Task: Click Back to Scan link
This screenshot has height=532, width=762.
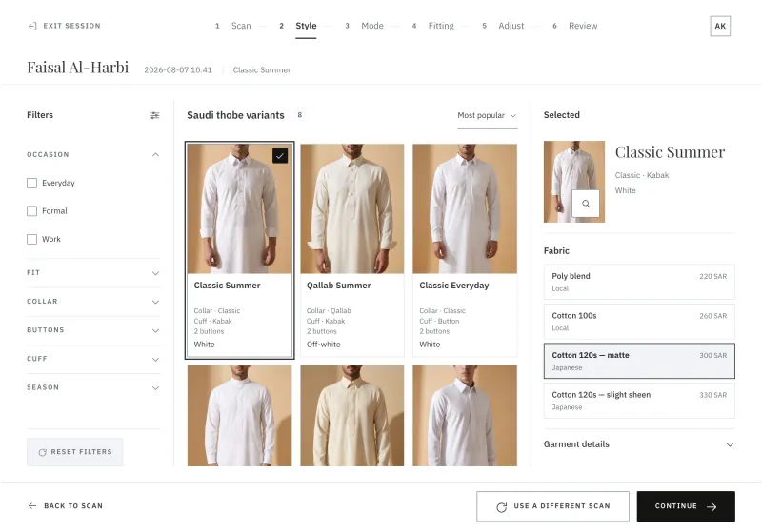Action: [66, 505]
